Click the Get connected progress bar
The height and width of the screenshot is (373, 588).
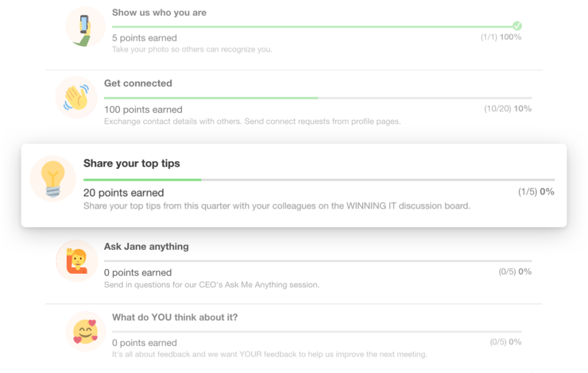coord(318,98)
